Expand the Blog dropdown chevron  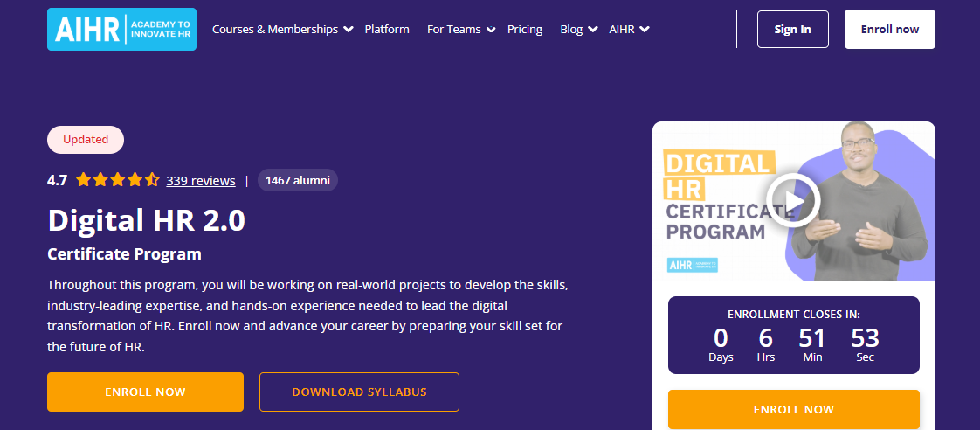pos(593,30)
